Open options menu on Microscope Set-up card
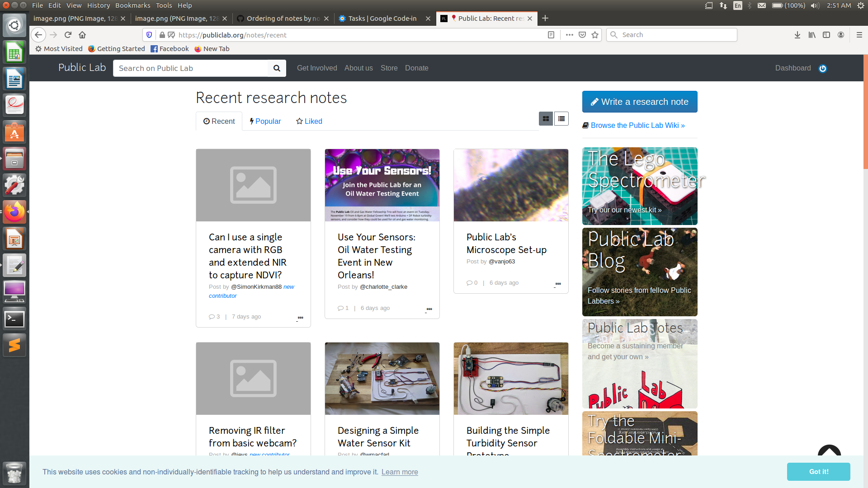 tap(558, 284)
